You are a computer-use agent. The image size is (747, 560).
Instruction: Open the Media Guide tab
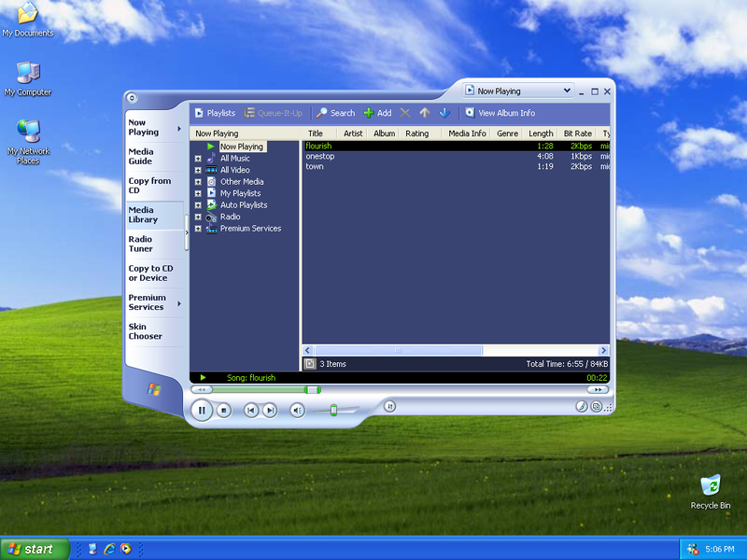[x=155, y=156]
